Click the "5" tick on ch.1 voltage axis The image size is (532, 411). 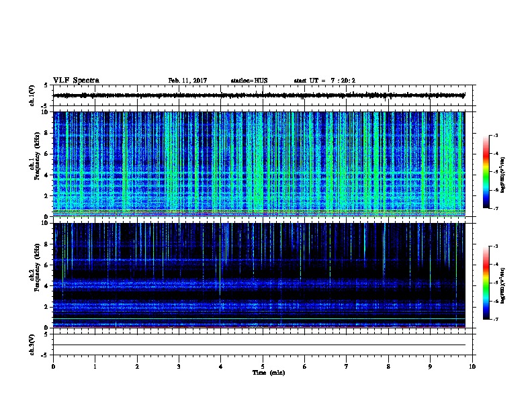click(46, 85)
